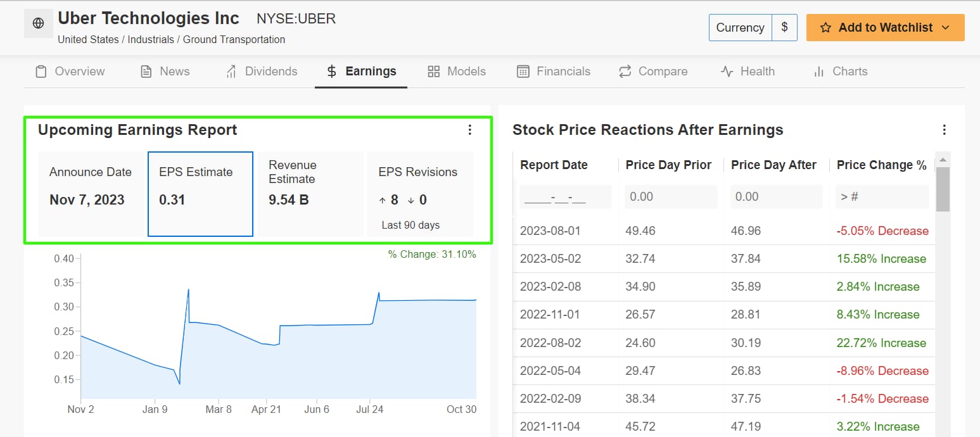
Task: Click the 2022-05-04 report date cell
Action: click(x=550, y=371)
